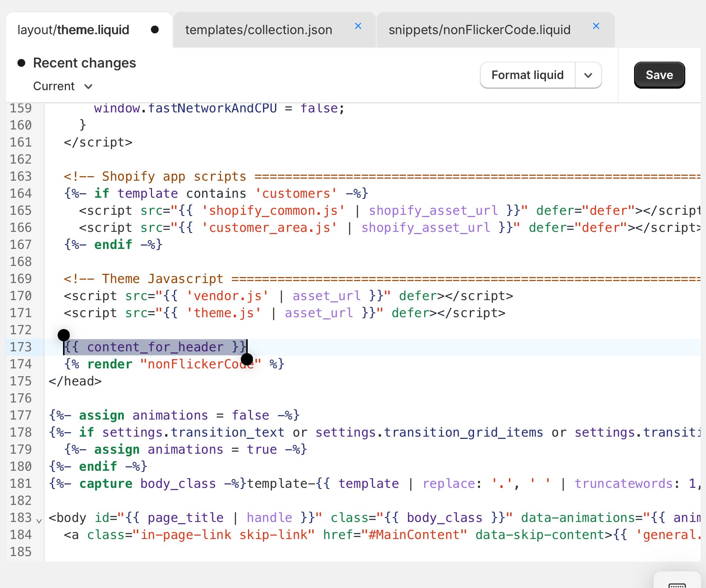Click the Format liquid button

[528, 75]
